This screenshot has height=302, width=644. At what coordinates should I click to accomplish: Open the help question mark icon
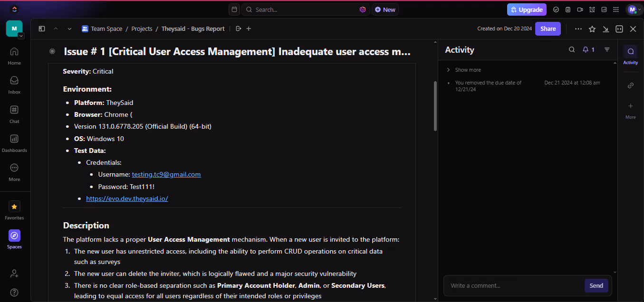[x=14, y=292]
